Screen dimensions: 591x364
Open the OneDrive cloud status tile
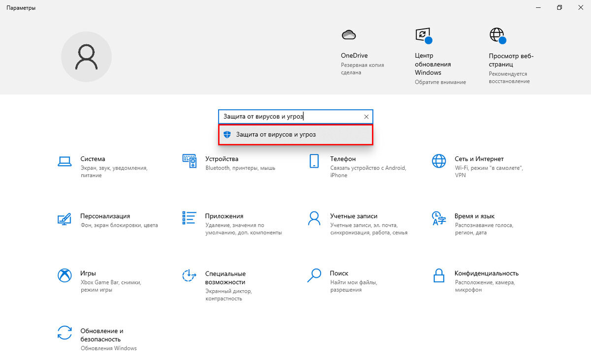[x=349, y=35]
